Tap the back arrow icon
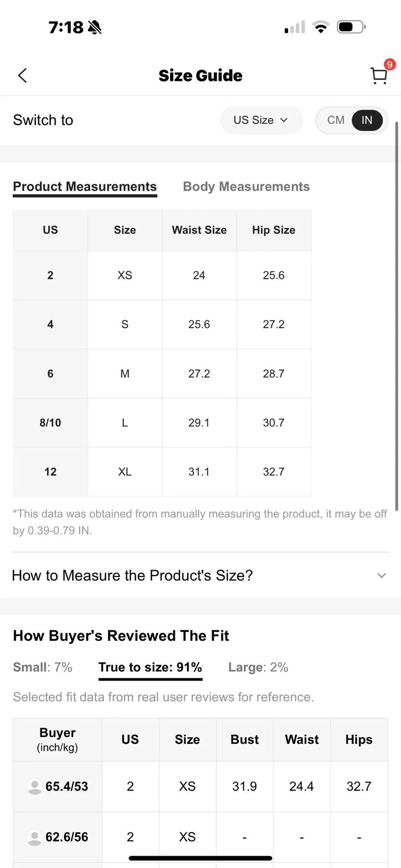The height and width of the screenshot is (868, 401). click(22, 75)
